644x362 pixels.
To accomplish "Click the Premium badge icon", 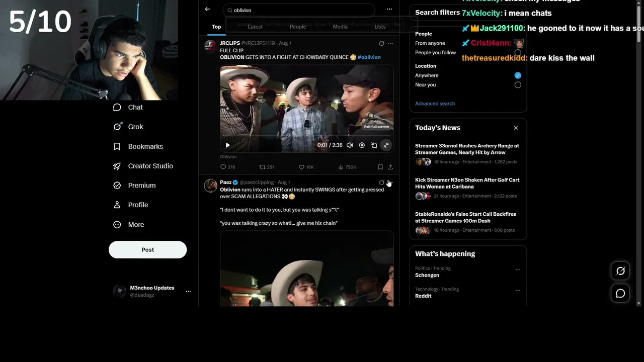I will (117, 186).
